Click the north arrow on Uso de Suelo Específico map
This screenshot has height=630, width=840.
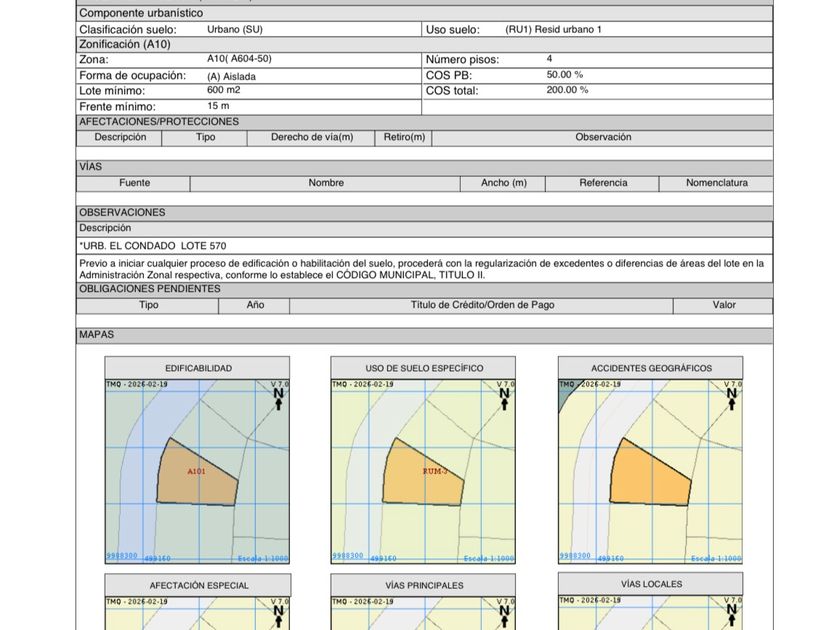tap(504, 399)
